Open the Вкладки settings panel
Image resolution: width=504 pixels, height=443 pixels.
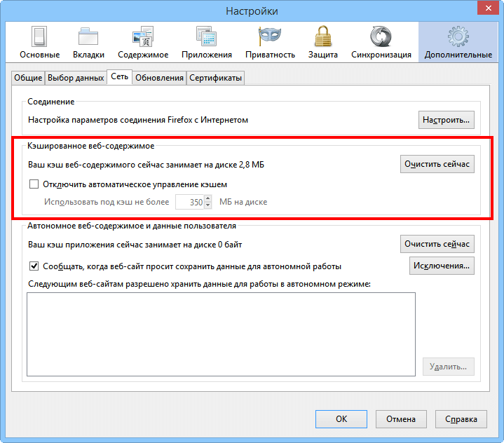88,42
